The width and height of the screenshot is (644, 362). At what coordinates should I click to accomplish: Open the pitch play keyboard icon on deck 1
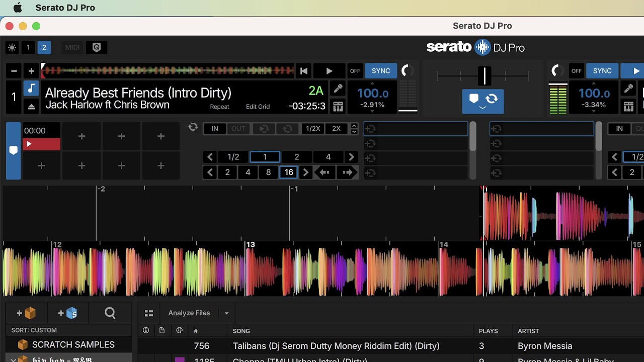338,106
